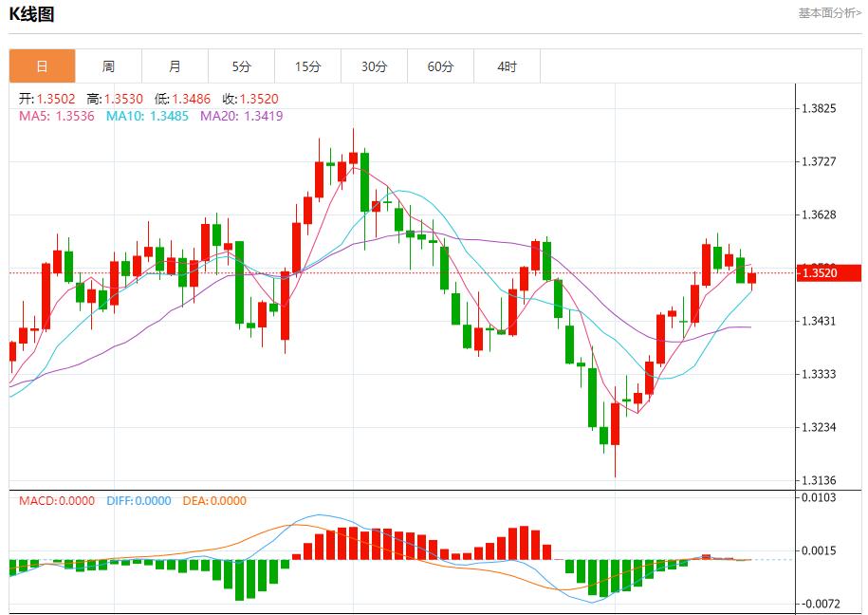
Task: Select the 30分 interval tab
Action: coord(373,66)
